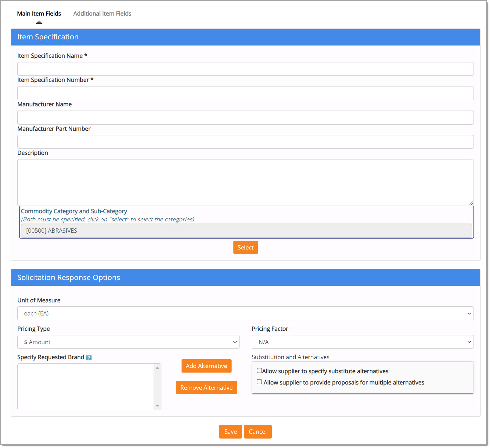Click the Cancel button
Screen dimensions: 490x448
258,432
